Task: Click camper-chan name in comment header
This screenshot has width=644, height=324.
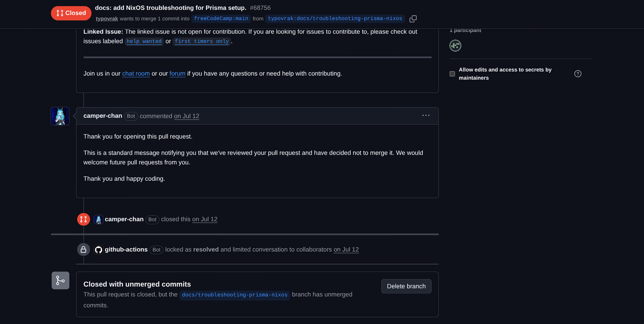Action: pos(103,116)
